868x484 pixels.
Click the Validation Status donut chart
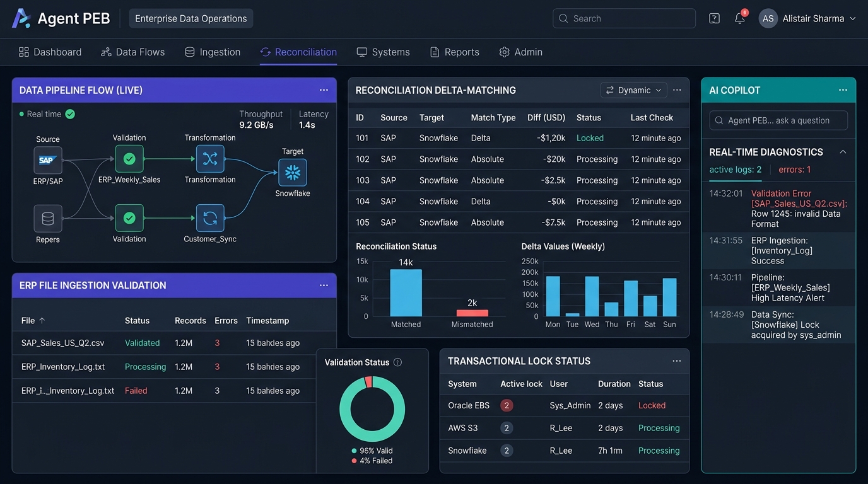[372, 409]
